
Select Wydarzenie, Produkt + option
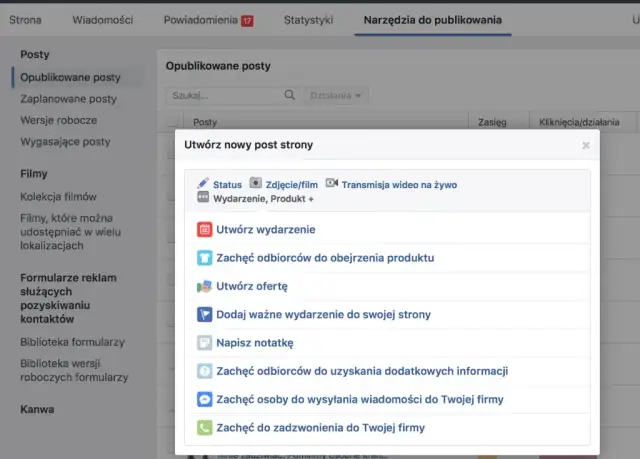[x=263, y=199]
